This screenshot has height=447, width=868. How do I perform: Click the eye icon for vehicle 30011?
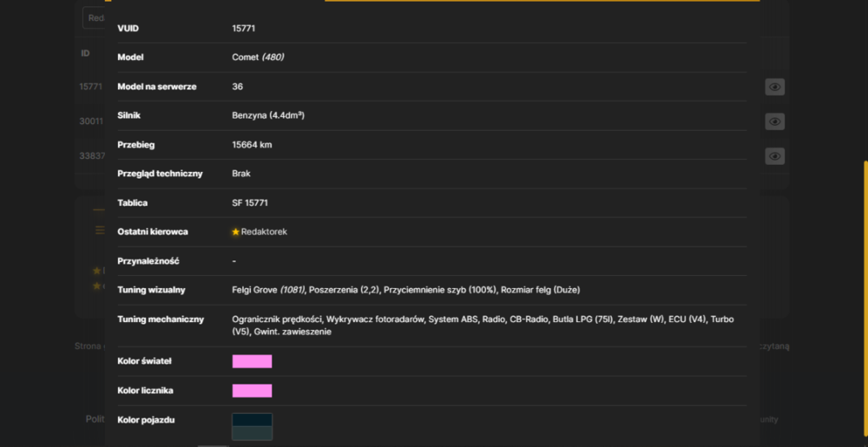pos(774,122)
